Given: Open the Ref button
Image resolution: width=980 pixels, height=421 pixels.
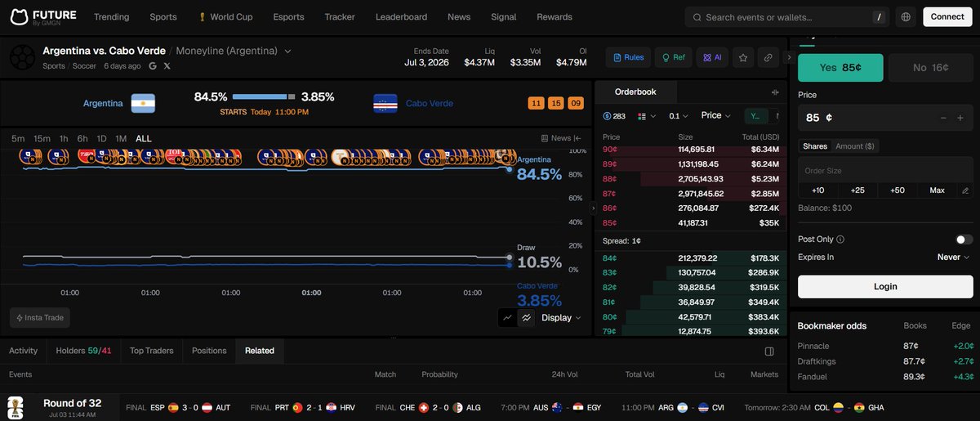Looking at the screenshot, I should pos(673,57).
